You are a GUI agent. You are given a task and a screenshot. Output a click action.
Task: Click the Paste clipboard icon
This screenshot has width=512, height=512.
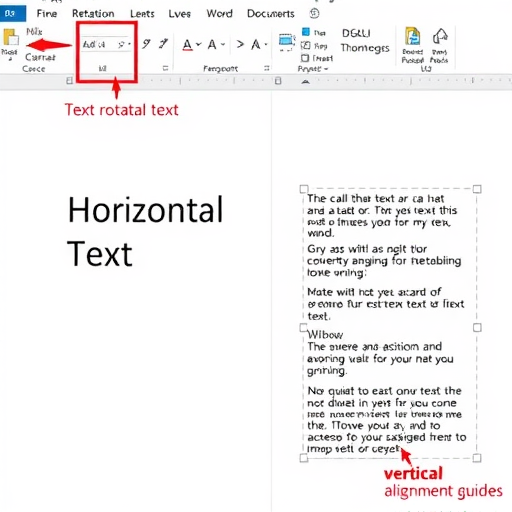pos(11,37)
